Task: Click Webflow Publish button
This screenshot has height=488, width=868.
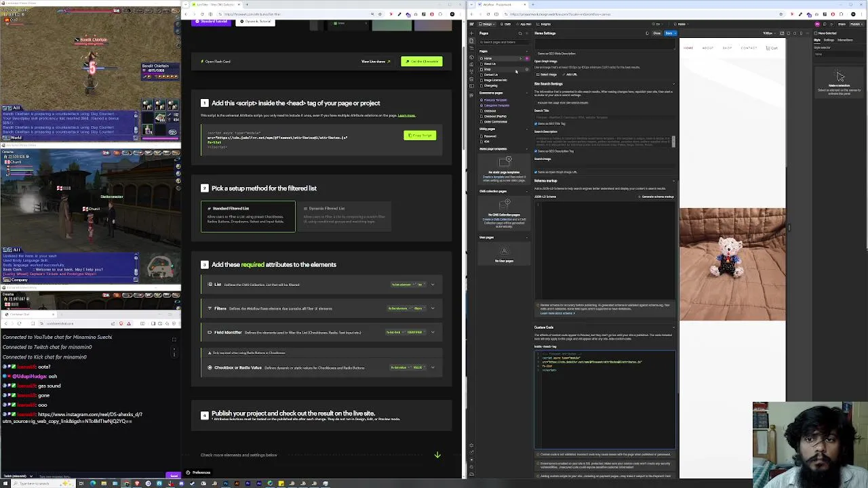Action: [856, 24]
